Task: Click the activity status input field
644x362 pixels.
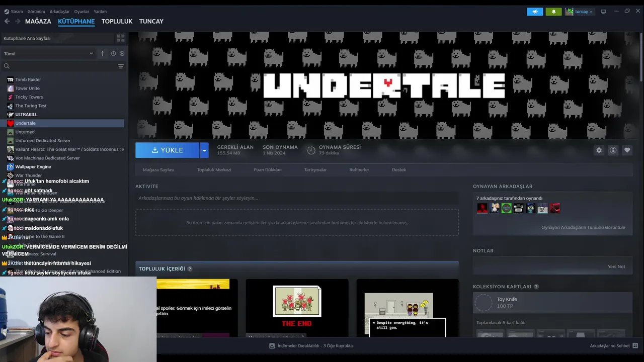Action: pos(297,198)
